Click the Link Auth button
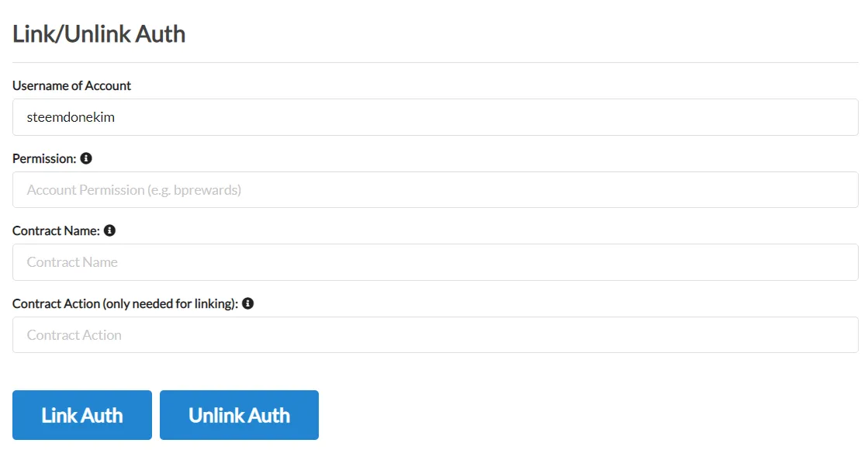 [x=82, y=415]
